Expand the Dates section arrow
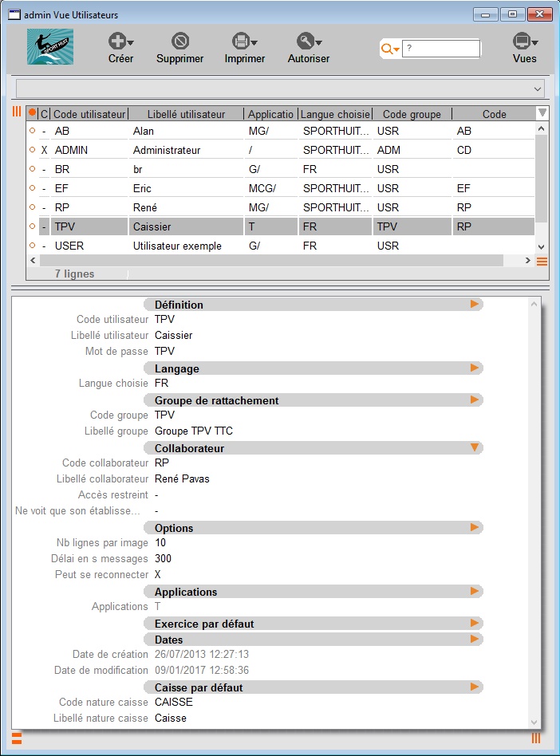 474,639
